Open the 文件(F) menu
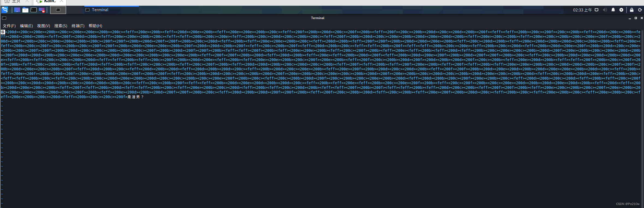The width and height of the screenshot is (644, 208). click(9, 26)
